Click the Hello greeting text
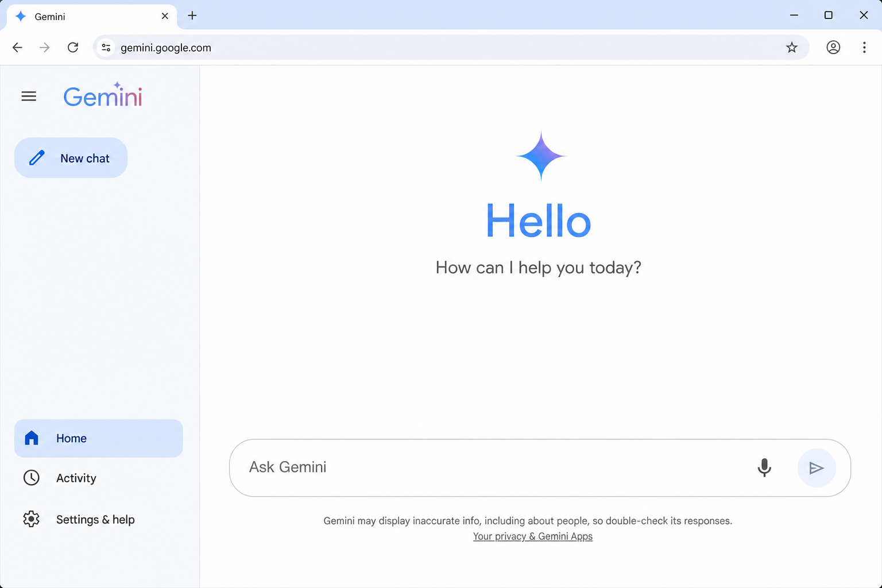The height and width of the screenshot is (588, 882). (539, 221)
